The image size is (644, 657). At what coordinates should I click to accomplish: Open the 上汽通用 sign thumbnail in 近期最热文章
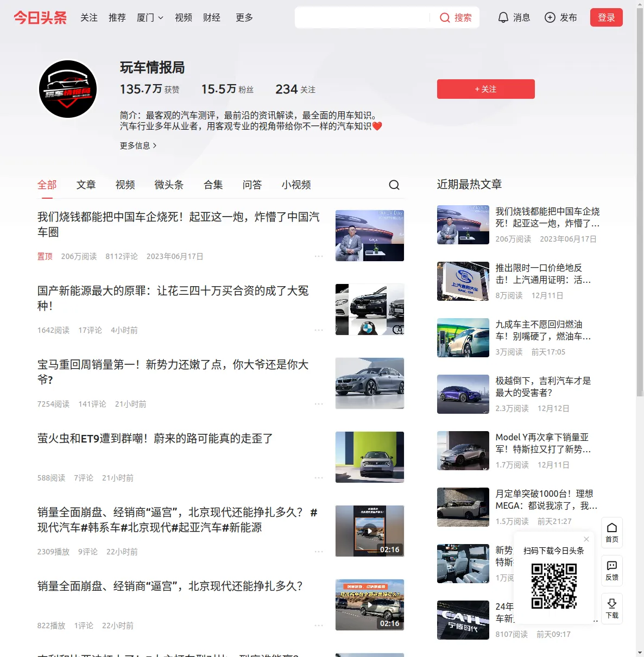pyautogui.click(x=463, y=281)
